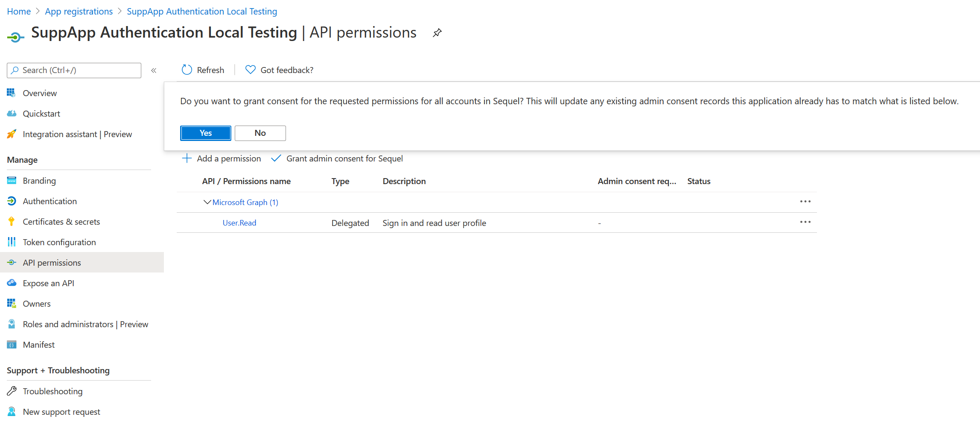Click Got feedback? label
The width and height of the screenshot is (980, 425).
click(x=287, y=70)
